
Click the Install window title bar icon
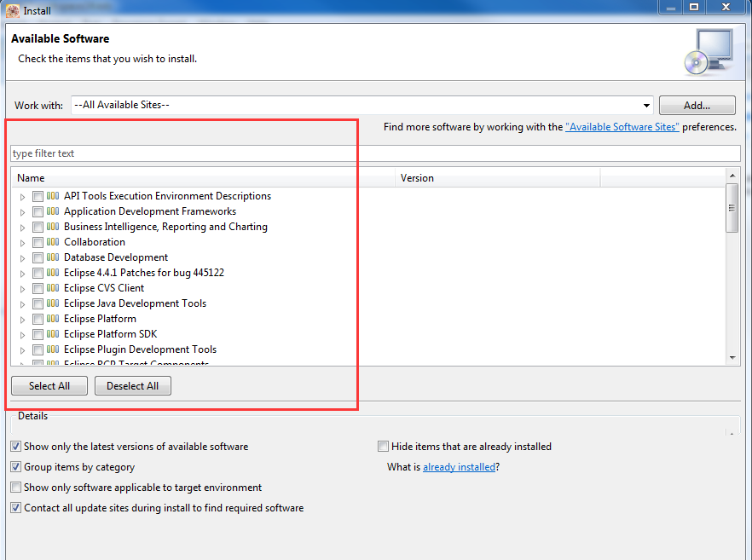pos(13,10)
